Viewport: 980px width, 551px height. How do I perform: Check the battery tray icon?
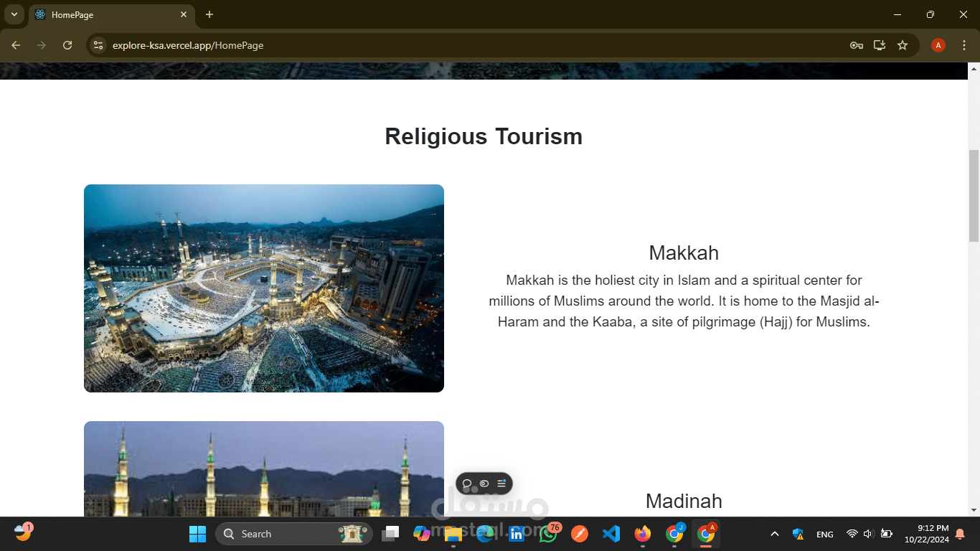tap(887, 534)
